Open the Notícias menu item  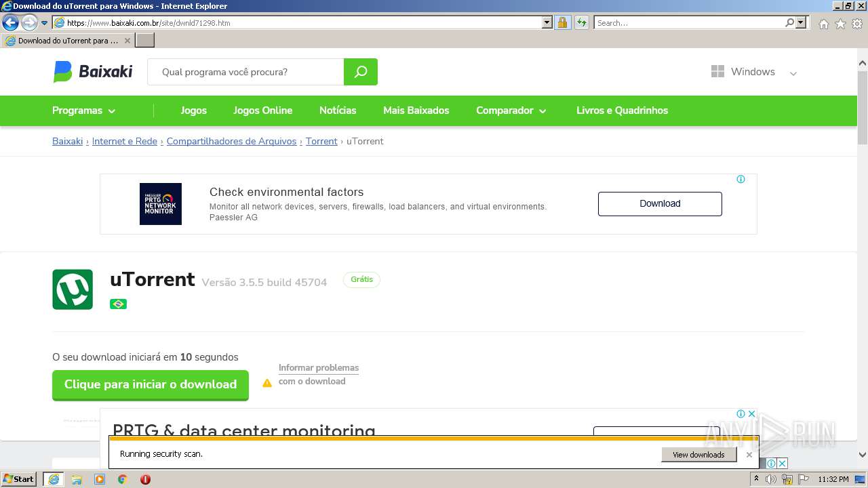coord(338,110)
